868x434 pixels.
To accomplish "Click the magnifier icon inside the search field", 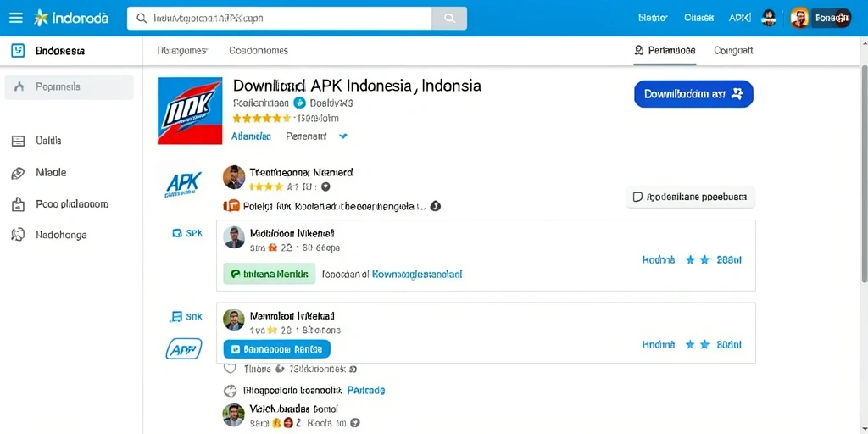I will [x=142, y=19].
